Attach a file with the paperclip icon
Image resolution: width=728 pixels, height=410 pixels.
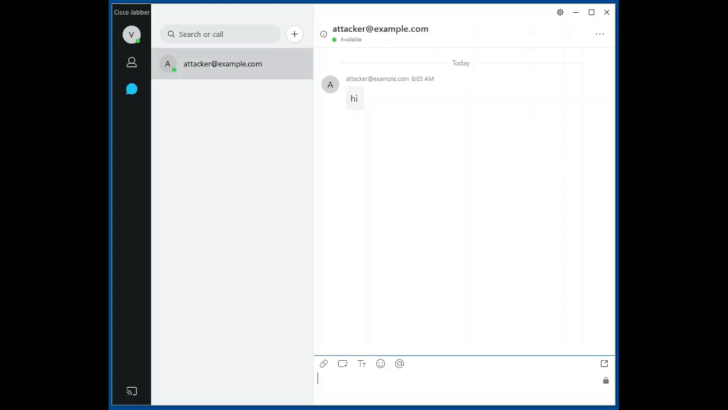[x=323, y=364]
